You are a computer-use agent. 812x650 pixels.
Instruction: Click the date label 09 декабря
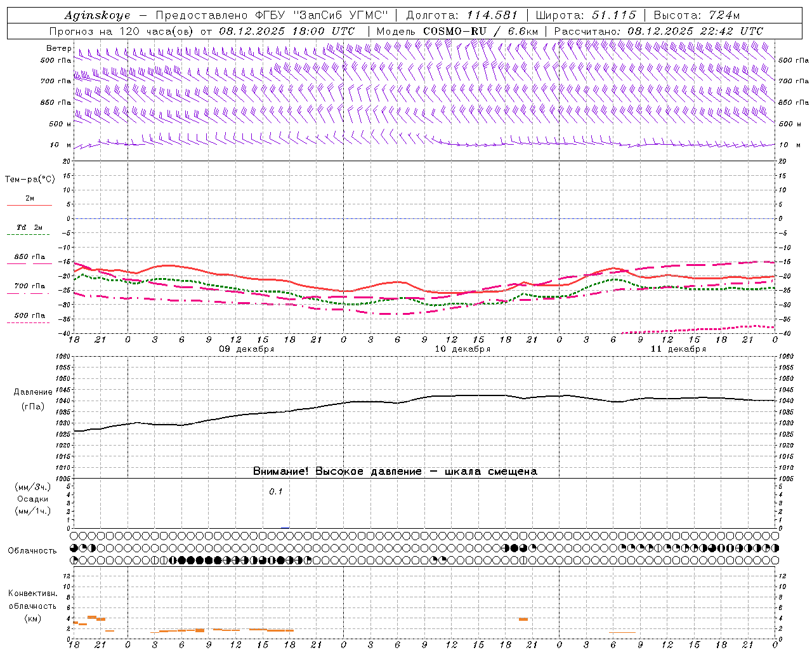click(x=247, y=349)
